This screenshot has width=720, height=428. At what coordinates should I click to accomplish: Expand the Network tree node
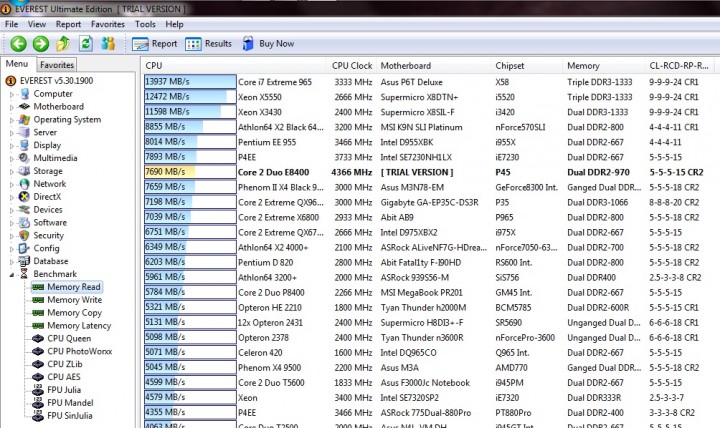(12, 185)
